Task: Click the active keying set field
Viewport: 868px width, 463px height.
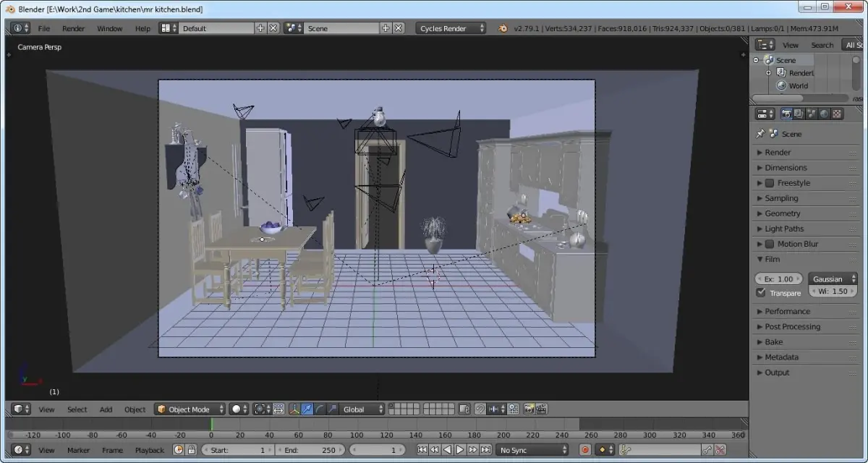Action: click(x=660, y=450)
